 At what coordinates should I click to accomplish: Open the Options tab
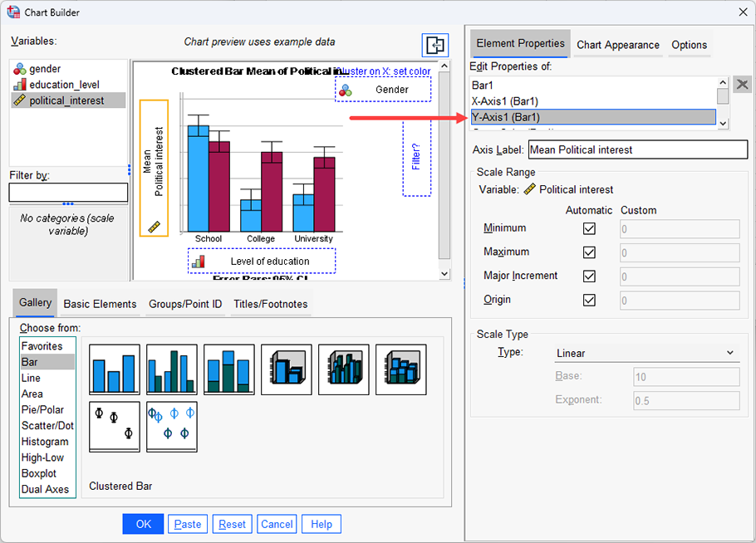[x=689, y=45]
